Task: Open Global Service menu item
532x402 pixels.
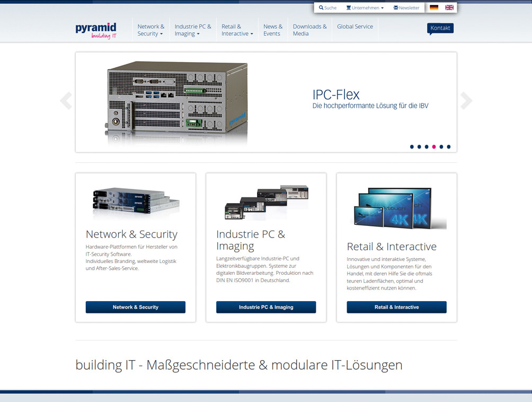Action: pyautogui.click(x=355, y=27)
